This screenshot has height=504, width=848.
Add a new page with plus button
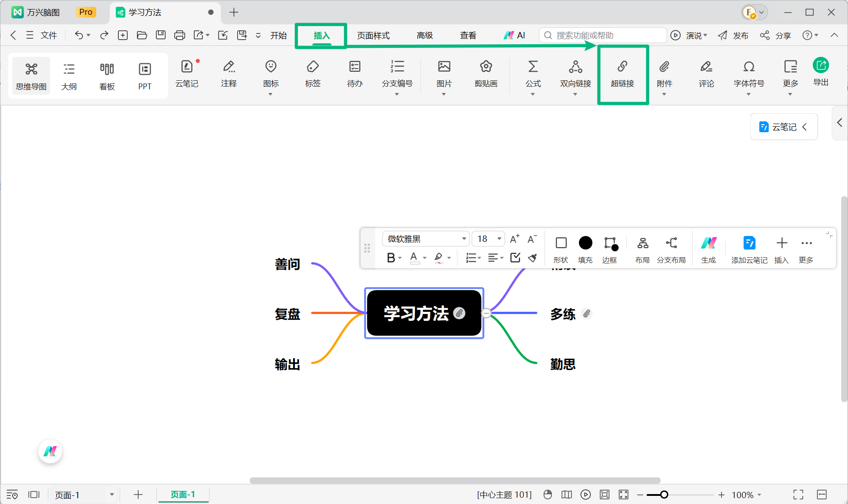[x=138, y=495]
